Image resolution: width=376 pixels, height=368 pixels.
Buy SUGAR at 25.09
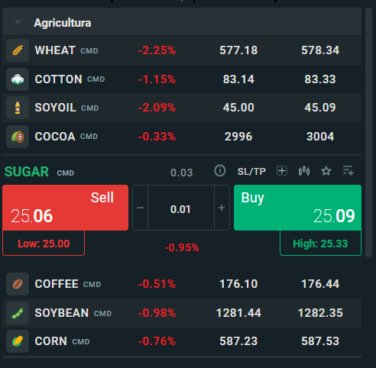pyautogui.click(x=298, y=208)
